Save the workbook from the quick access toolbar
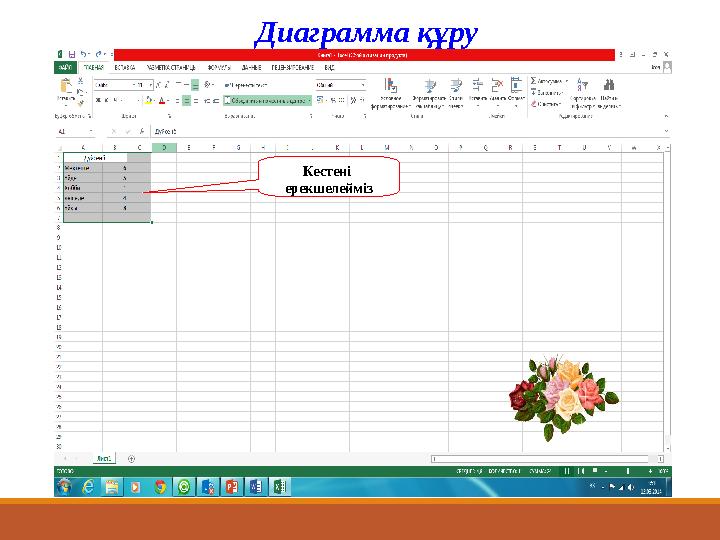 [x=71, y=54]
